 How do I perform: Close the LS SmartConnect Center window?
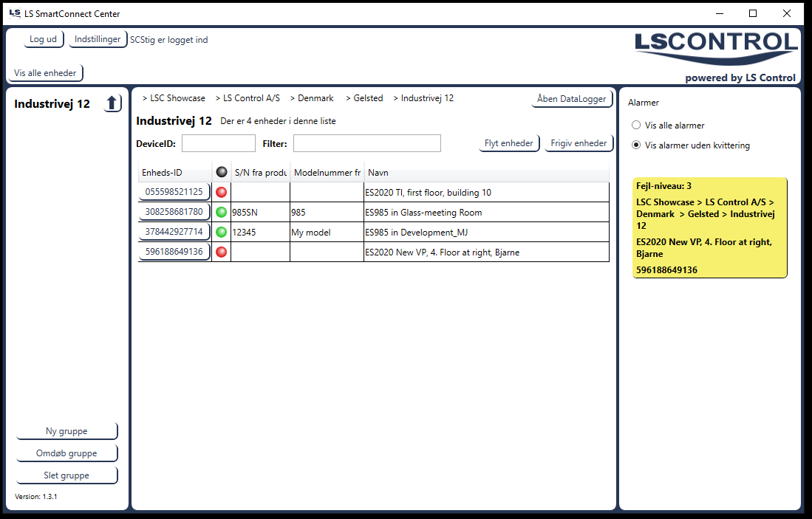pos(787,13)
